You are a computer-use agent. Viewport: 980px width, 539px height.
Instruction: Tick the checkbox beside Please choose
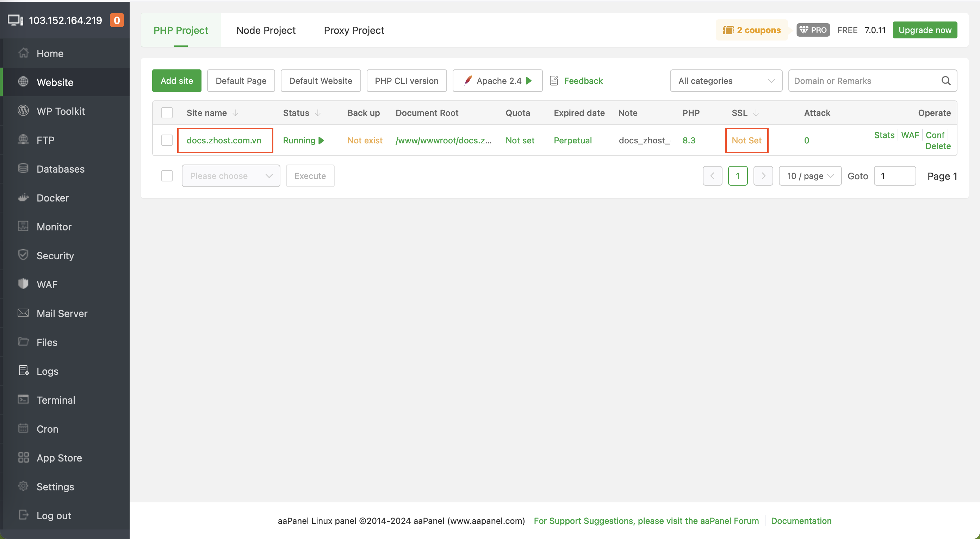pos(167,176)
